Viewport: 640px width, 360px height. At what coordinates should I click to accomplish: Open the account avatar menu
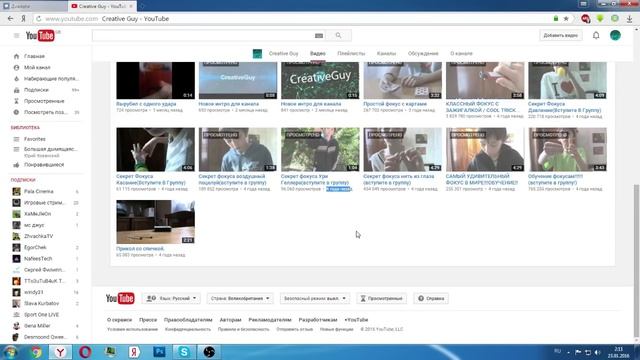[x=615, y=35]
